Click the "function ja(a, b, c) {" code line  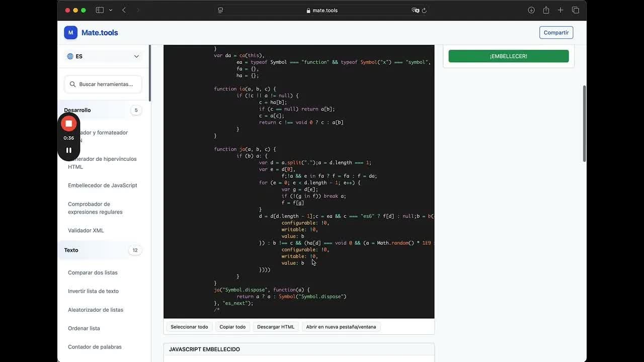click(245, 149)
